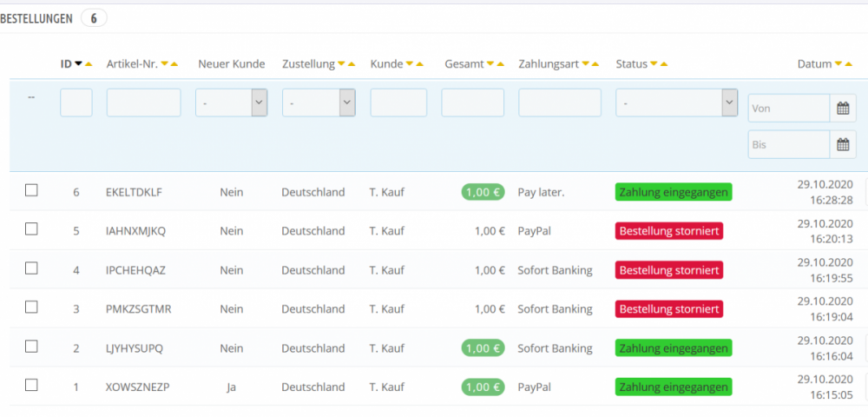Open Zustellung filter dropdown
Image resolution: width=868 pixels, height=417 pixels.
(x=319, y=103)
